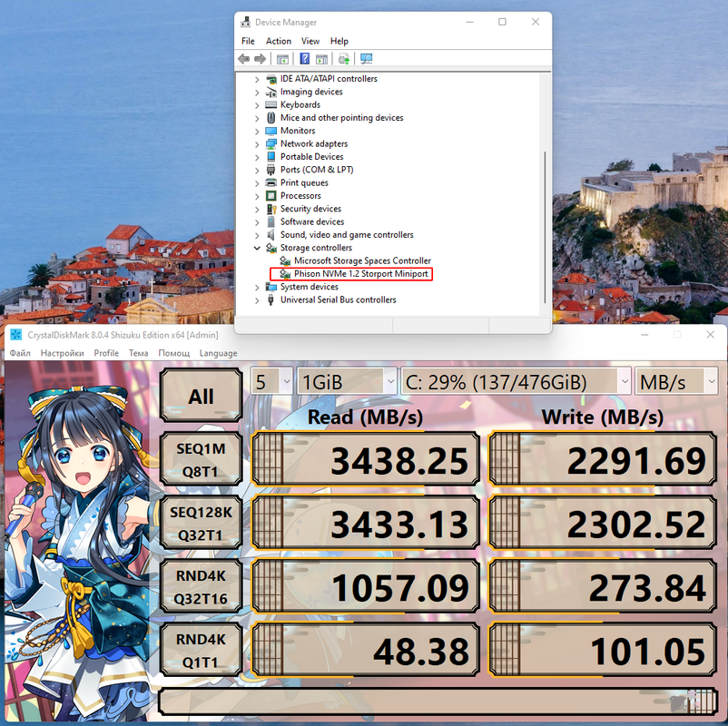Click Scan for hardware changes monitor icon
Screen dimensions: 728x726
pos(367,58)
